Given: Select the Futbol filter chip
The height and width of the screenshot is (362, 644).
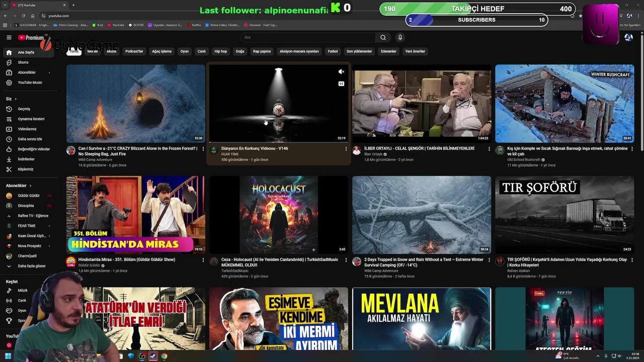Looking at the screenshot, I should [x=333, y=51].
